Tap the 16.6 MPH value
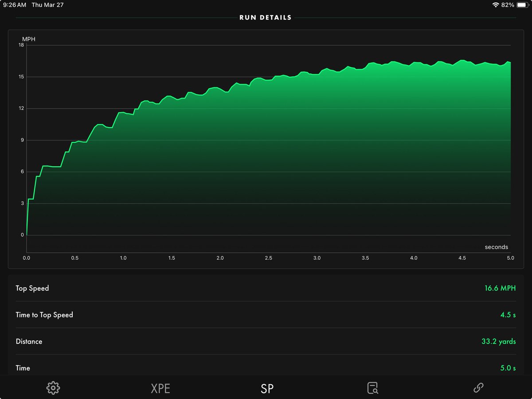The image size is (532, 399). (x=500, y=288)
